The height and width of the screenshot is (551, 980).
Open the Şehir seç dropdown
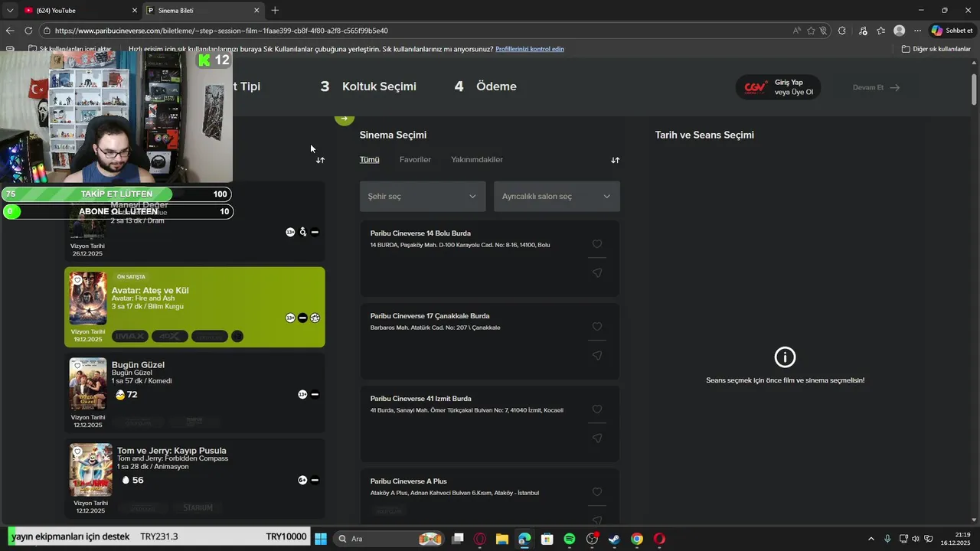[423, 197]
